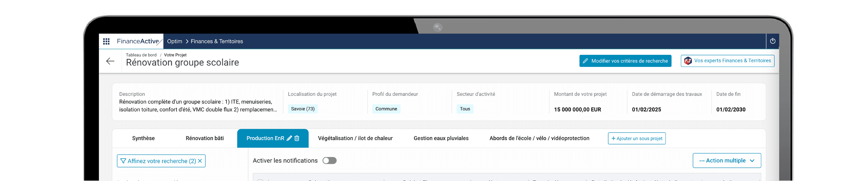Viewport: 868px width, 181px height.
Task: Follow the Tableau de bord breadcrumb link
Action: (141, 55)
